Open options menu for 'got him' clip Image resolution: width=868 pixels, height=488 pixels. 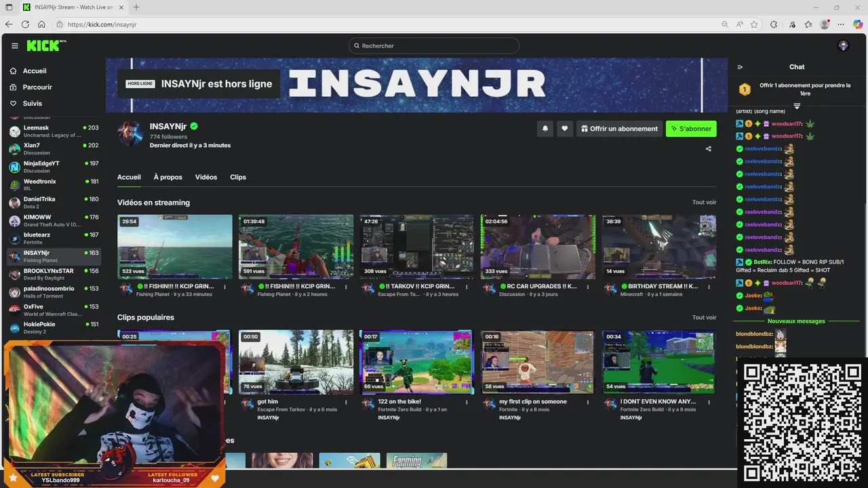[346, 402]
